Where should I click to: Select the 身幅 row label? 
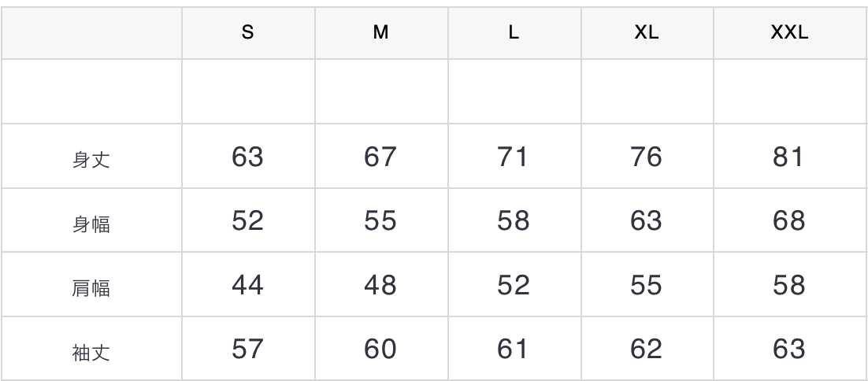(91, 224)
